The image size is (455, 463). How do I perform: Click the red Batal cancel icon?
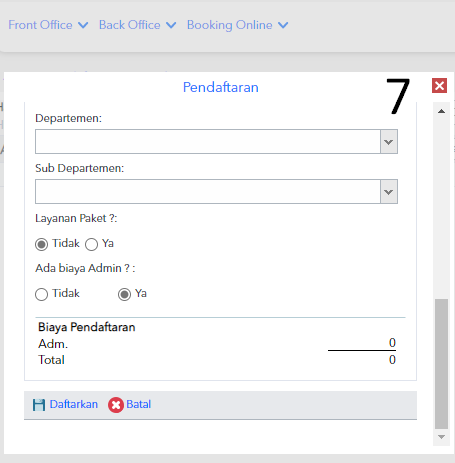(116, 405)
